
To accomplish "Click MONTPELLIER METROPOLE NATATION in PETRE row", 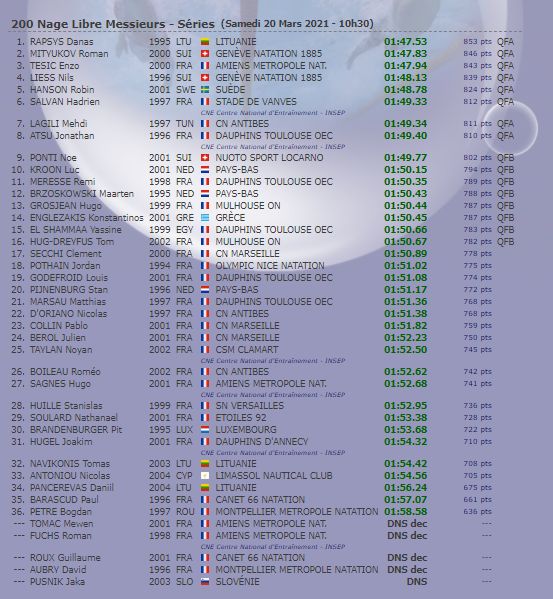I will pos(297,512).
